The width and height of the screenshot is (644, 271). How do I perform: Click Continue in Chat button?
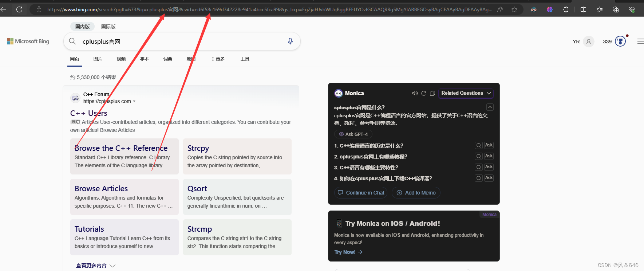[361, 193]
